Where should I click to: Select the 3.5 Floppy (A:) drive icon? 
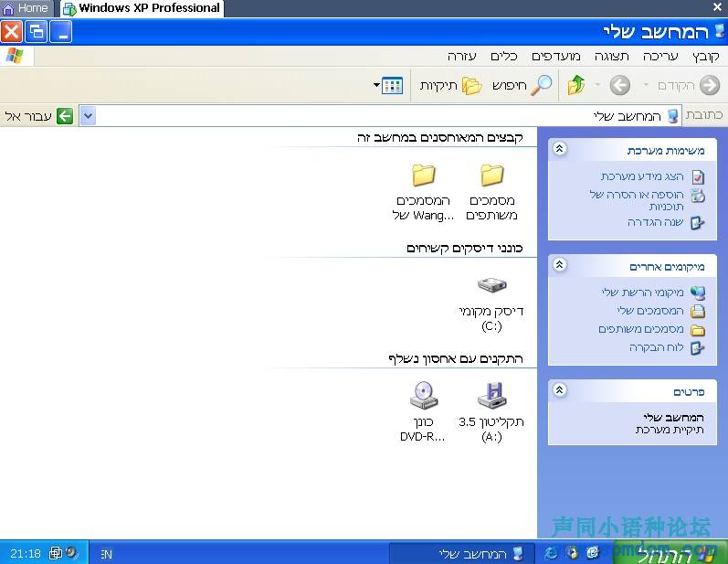(x=491, y=396)
